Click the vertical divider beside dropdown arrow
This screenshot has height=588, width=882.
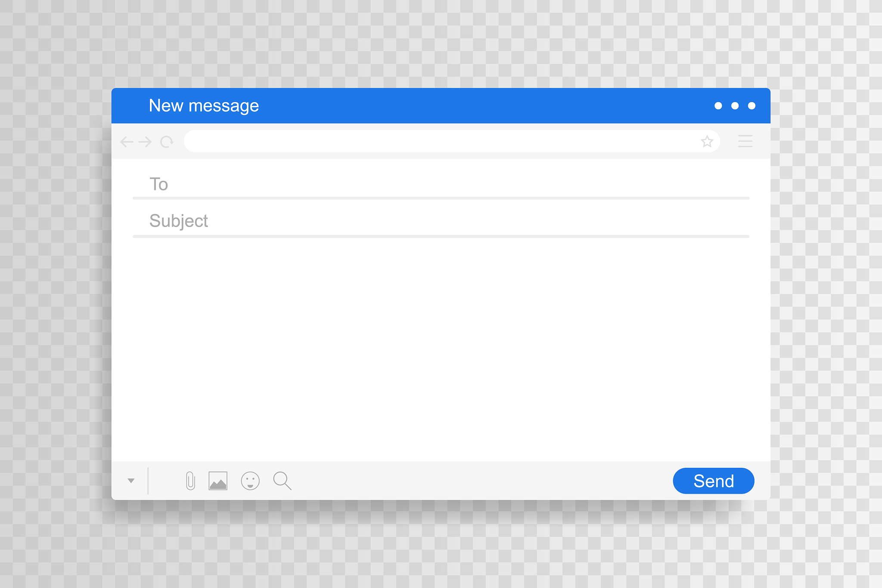tap(148, 481)
